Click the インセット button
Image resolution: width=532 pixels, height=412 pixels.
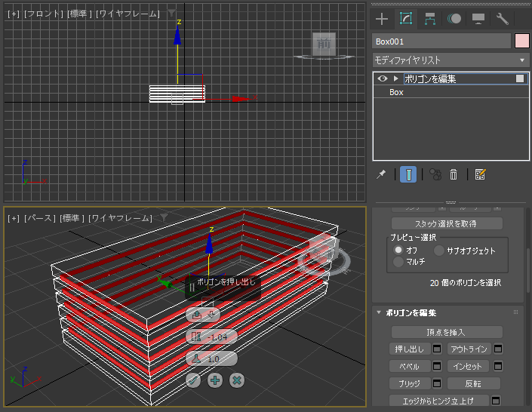click(468, 367)
